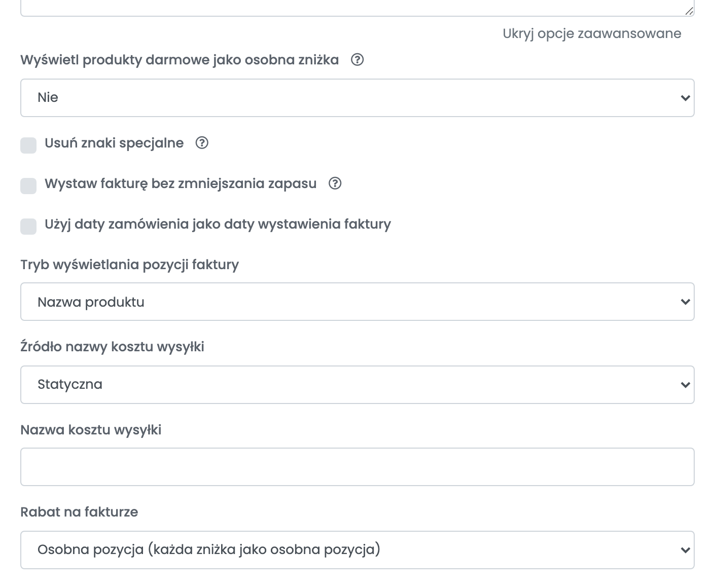
Task: Click the Wystaw fakturę bez zmniejszania zapasu label
Action: click(181, 183)
